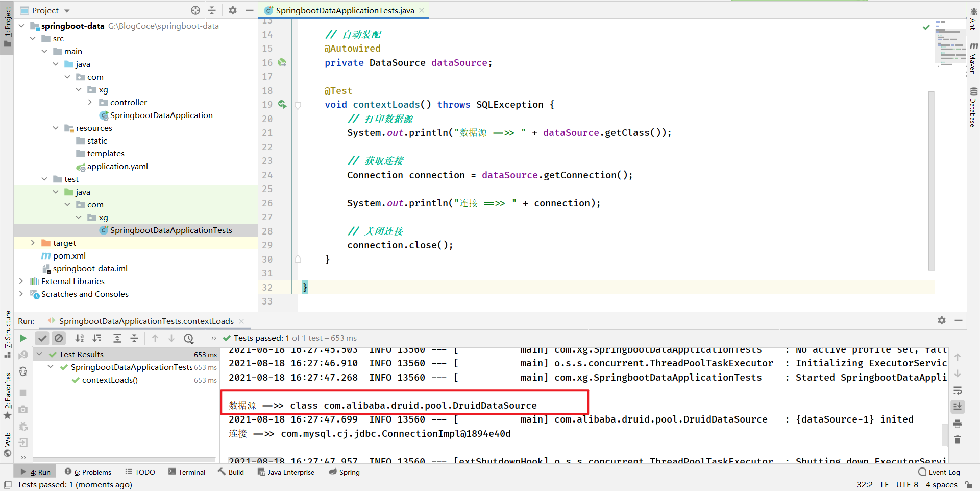
Task: Toggle show passed tests
Action: pos(42,338)
